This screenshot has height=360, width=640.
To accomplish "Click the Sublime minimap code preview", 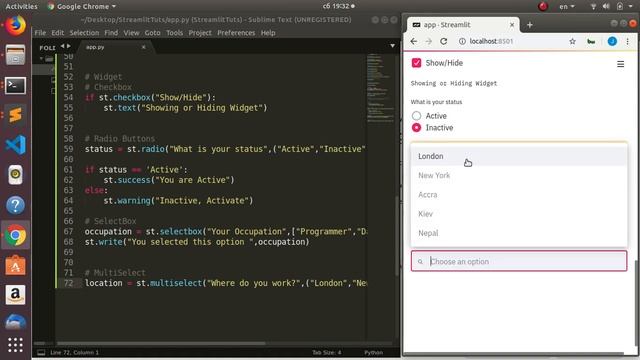I will click(x=380, y=88).
